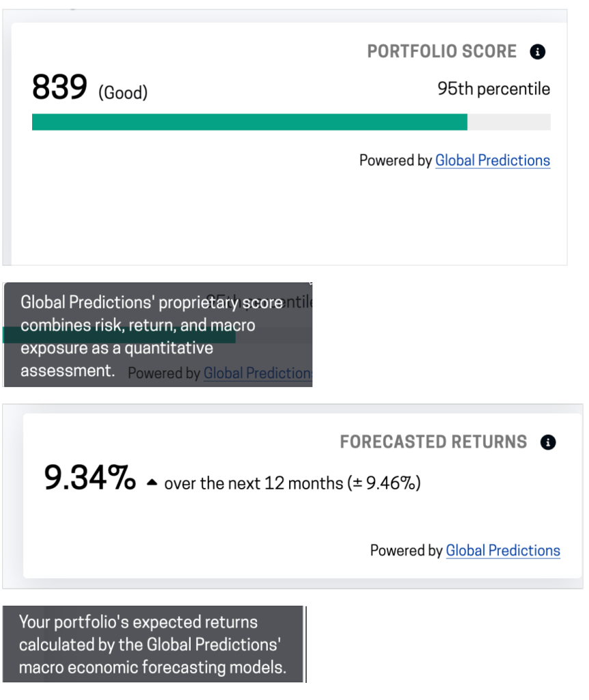
Task: Click the 839 portfolio score number
Action: tap(60, 87)
